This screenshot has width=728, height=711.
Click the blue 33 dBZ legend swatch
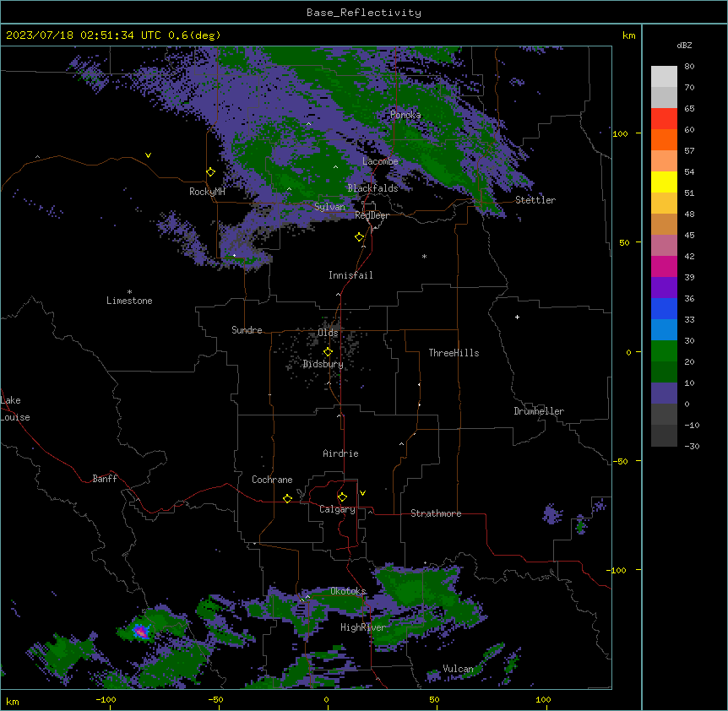coord(664,308)
